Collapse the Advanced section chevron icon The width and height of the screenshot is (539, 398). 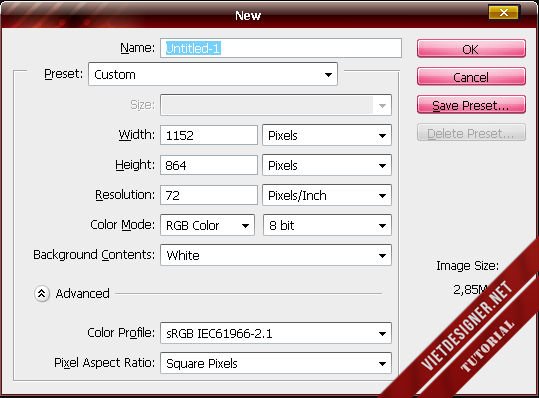pos(42,294)
